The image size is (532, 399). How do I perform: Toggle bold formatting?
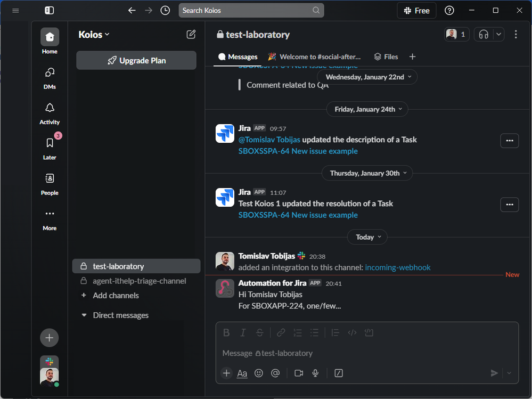pos(226,333)
